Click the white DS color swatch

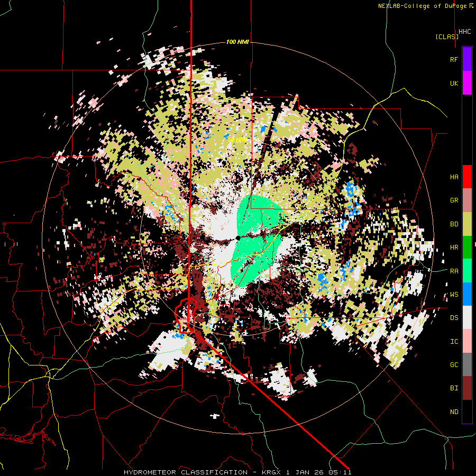(467, 317)
